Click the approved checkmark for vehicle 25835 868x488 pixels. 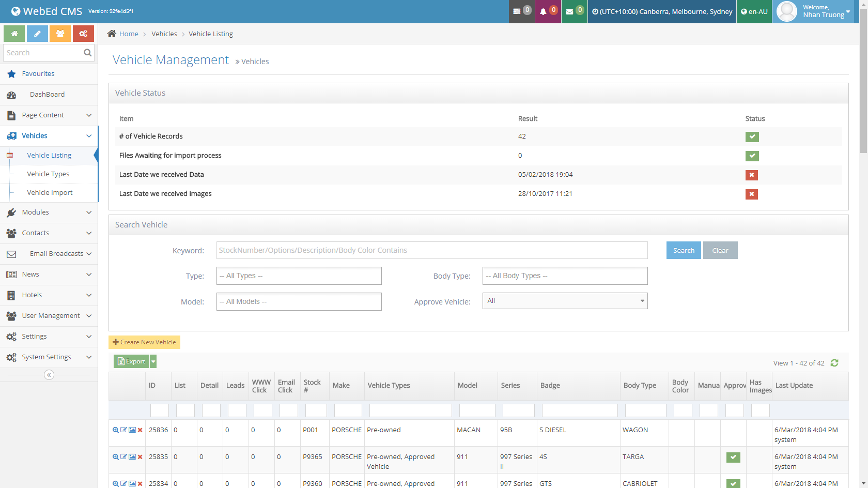coord(733,457)
